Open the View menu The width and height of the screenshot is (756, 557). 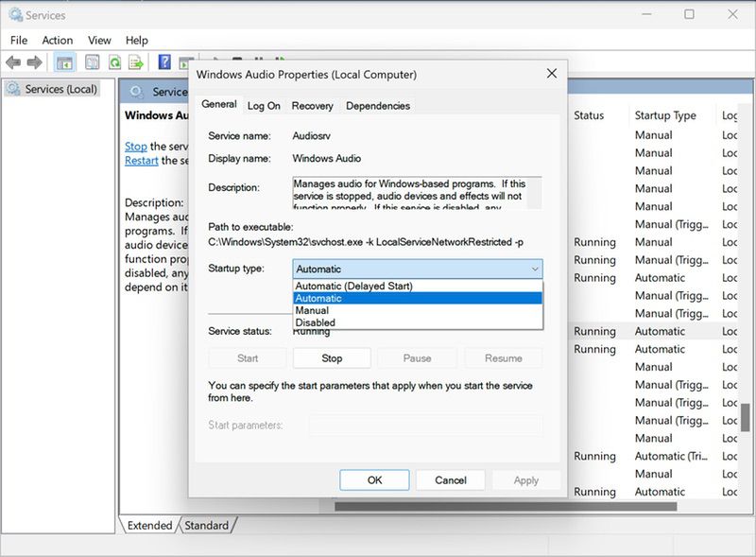pos(99,40)
